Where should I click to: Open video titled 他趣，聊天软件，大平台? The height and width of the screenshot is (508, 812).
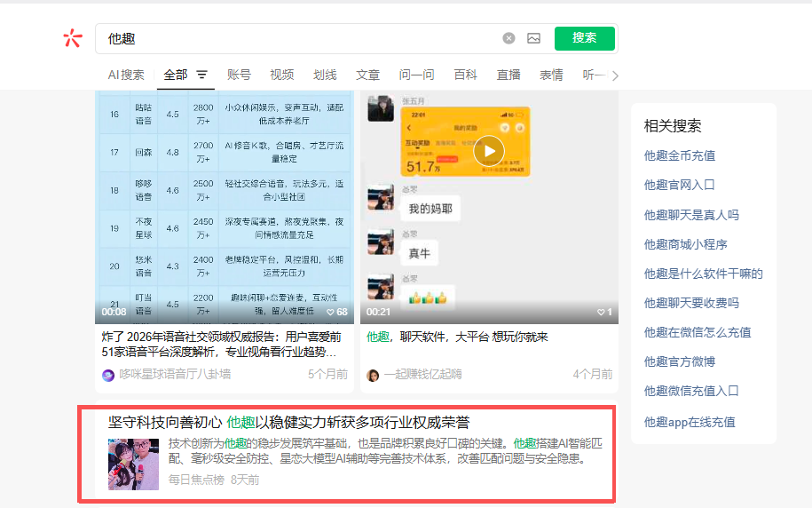tap(457, 337)
